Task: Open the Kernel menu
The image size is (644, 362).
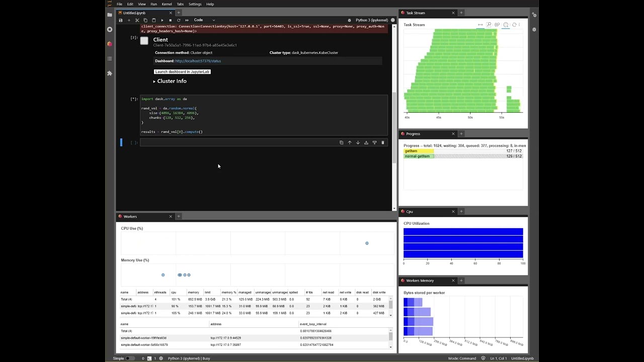Action: pos(167,4)
